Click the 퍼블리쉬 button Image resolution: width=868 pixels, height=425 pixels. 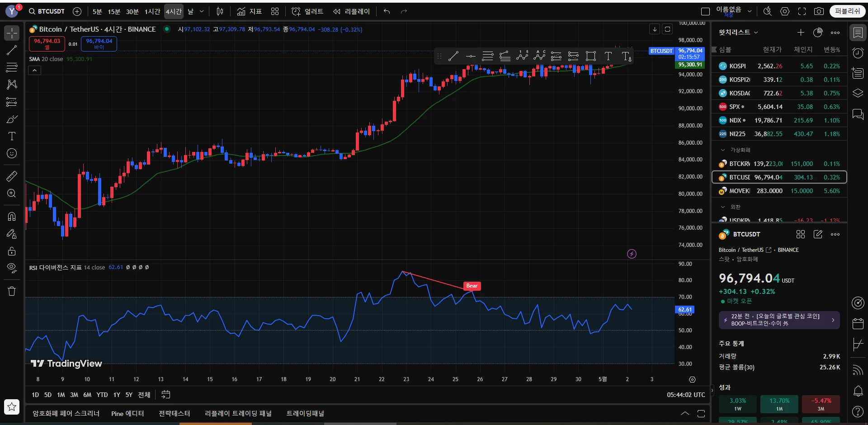[x=847, y=11]
